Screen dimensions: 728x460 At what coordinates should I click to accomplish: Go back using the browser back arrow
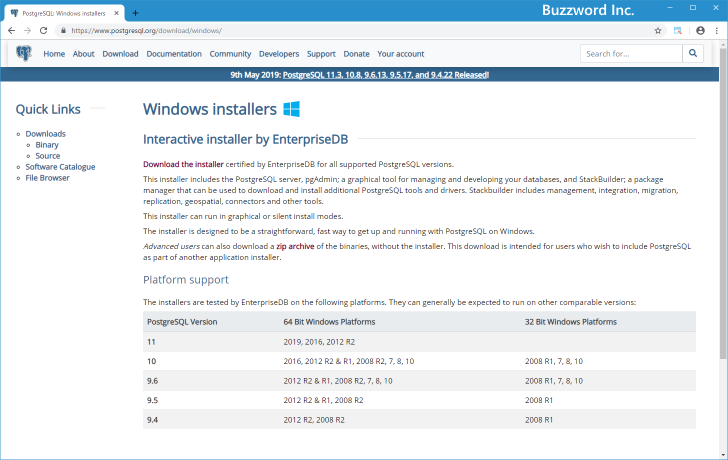point(11,31)
